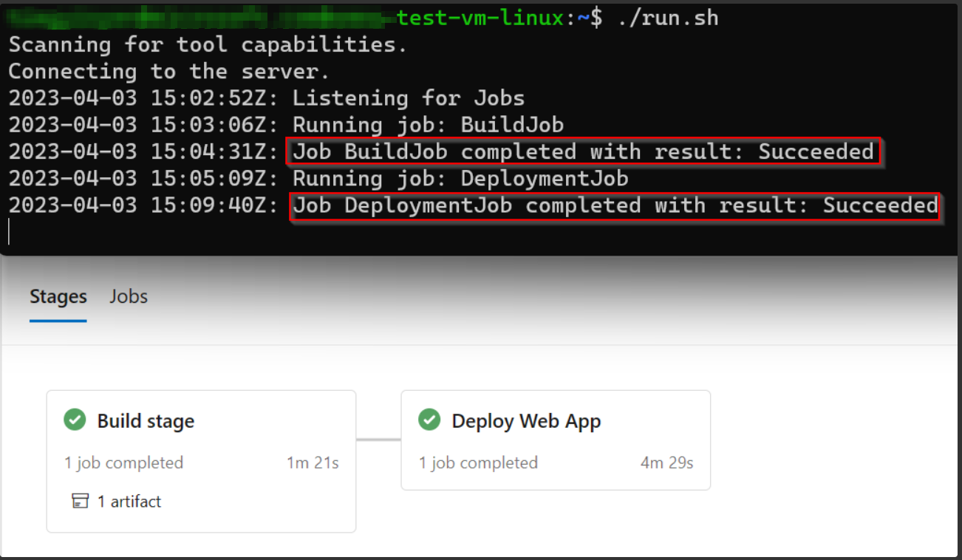
Task: Click the ./run.sh command in the terminal
Action: [x=668, y=18]
